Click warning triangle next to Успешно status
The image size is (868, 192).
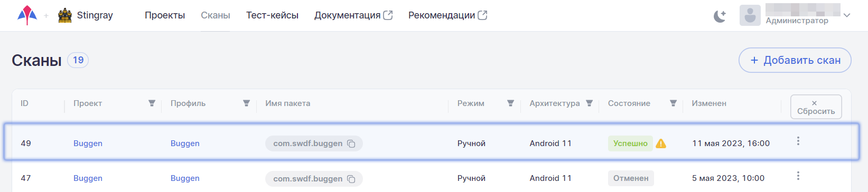coord(661,143)
